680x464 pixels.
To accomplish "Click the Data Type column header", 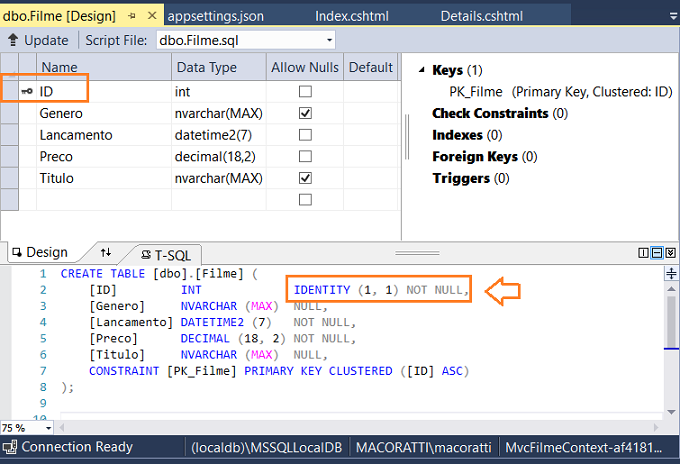I will click(x=219, y=67).
